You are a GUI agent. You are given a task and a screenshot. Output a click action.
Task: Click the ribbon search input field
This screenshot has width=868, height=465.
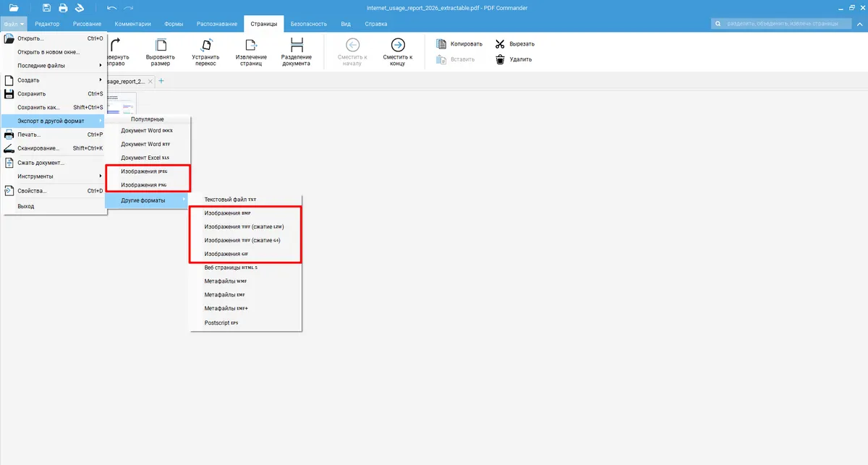pyautogui.click(x=781, y=24)
